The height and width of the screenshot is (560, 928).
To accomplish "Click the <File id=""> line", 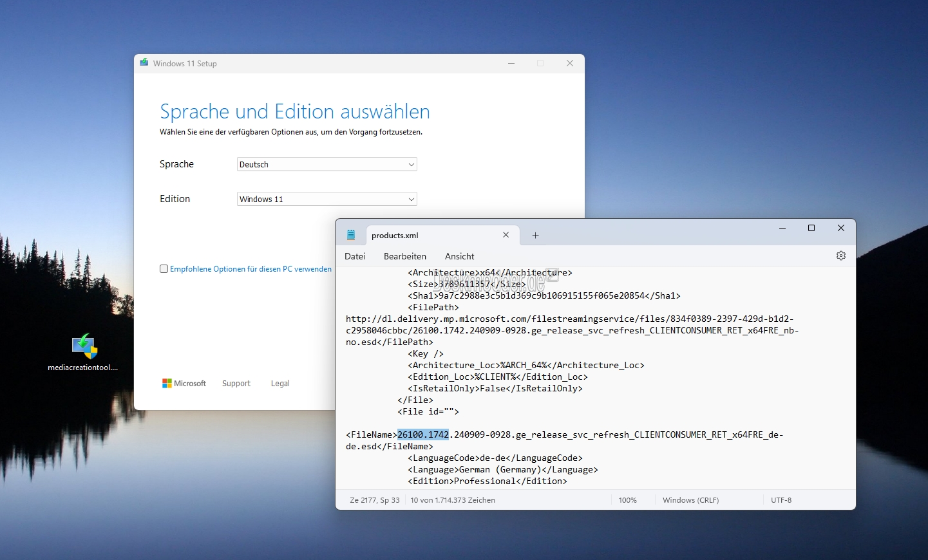I will click(428, 411).
